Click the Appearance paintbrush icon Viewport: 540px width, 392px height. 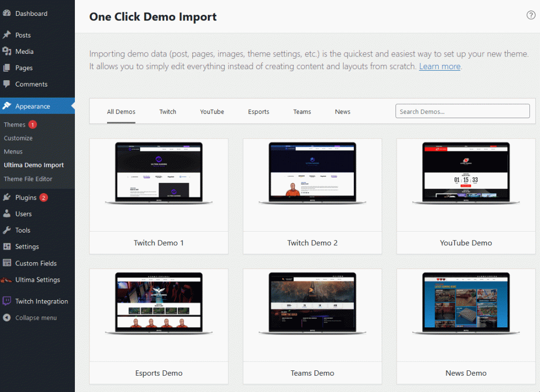pos(6,106)
